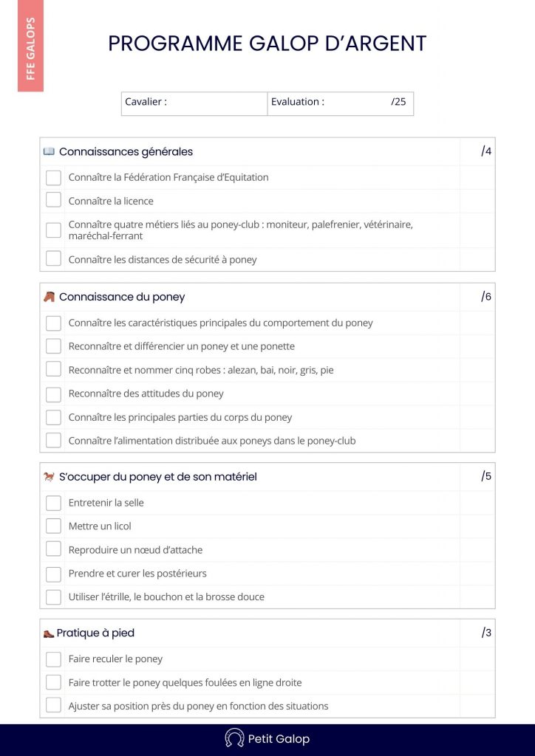Click the Petit Galop horseshoe logo icon
The width and height of the screenshot is (535, 756).
(234, 738)
